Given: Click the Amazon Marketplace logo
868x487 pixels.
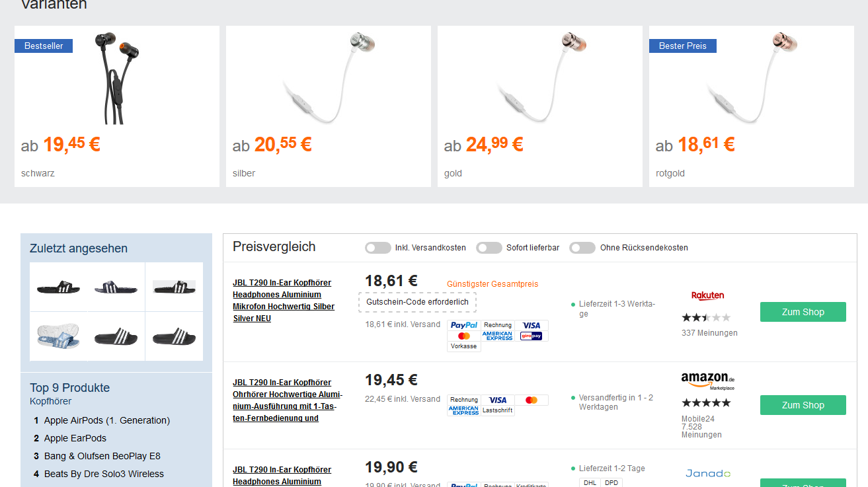Looking at the screenshot, I should pyautogui.click(x=707, y=380).
